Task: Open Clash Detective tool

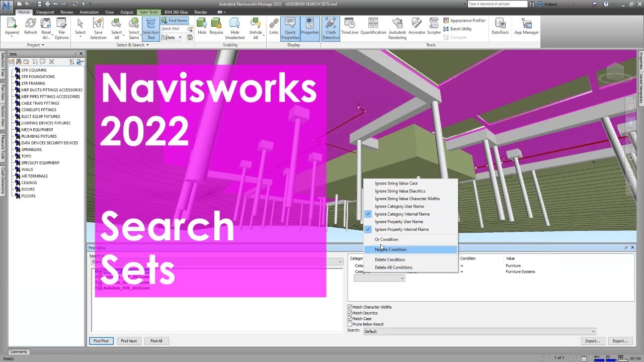Action: [x=331, y=29]
